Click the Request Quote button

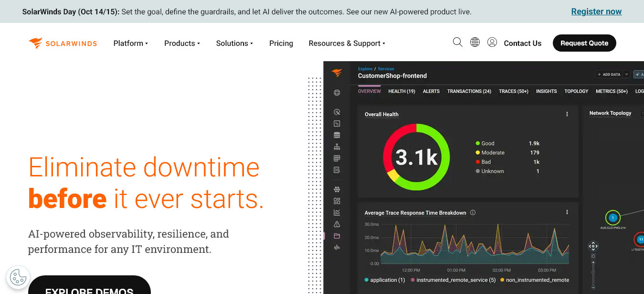(x=584, y=43)
